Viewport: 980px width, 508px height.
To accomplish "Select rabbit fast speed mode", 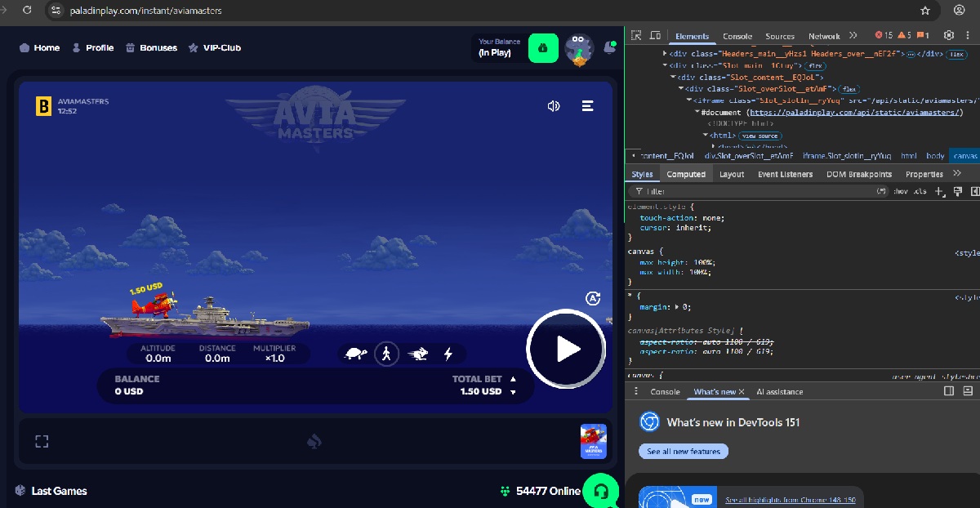I will pos(418,354).
